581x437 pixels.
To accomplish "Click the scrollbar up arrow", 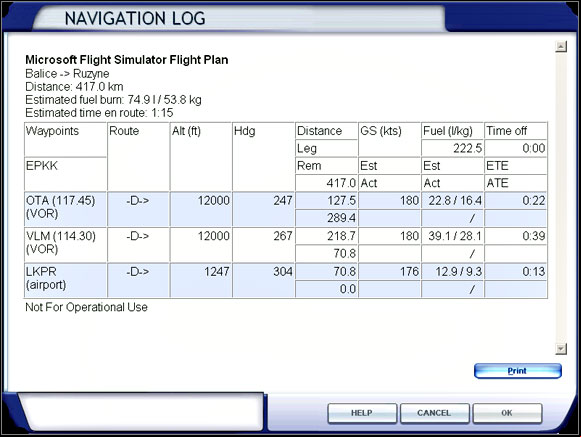I will 561,47.
